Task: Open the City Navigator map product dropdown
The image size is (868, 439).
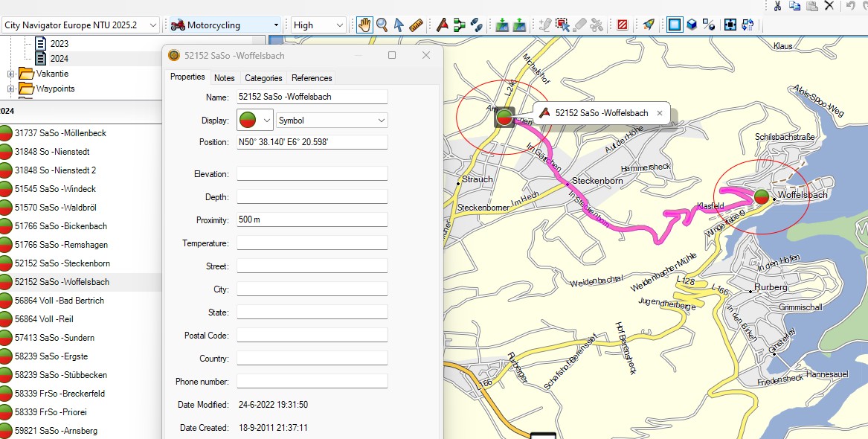Action: [x=80, y=25]
